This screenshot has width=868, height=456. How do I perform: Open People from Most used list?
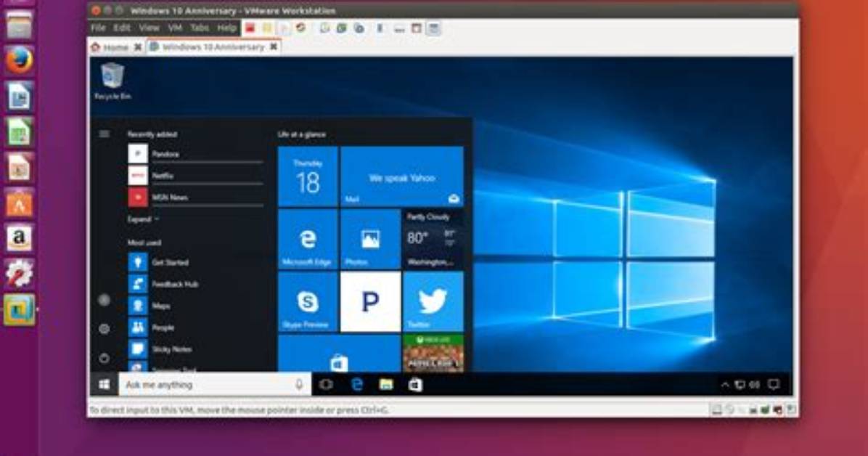click(195, 327)
